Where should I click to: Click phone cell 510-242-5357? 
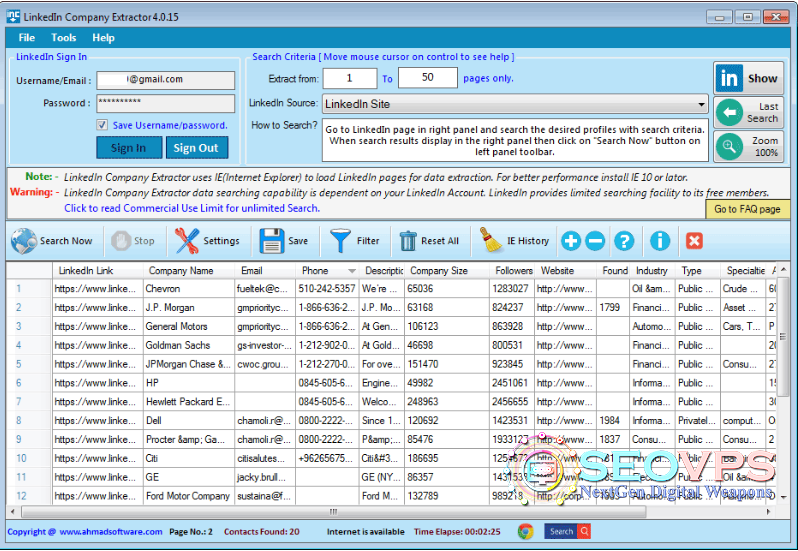pyautogui.click(x=327, y=289)
